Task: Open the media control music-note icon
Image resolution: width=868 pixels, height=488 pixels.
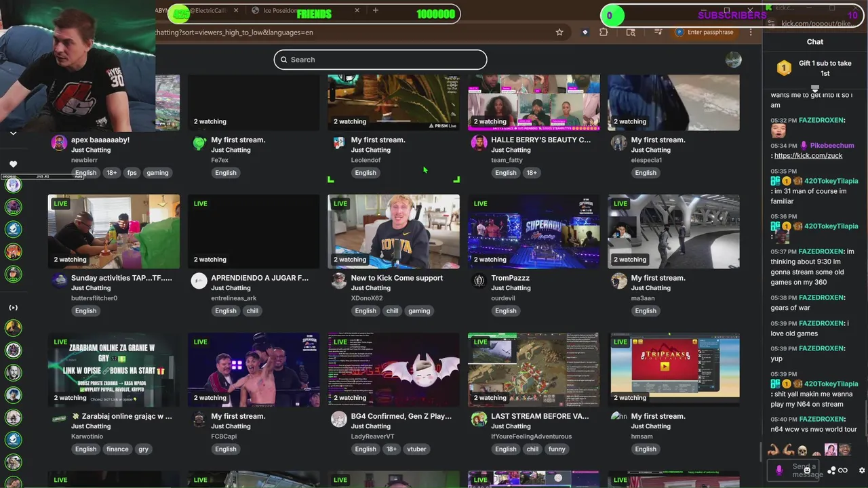Action: click(x=658, y=32)
